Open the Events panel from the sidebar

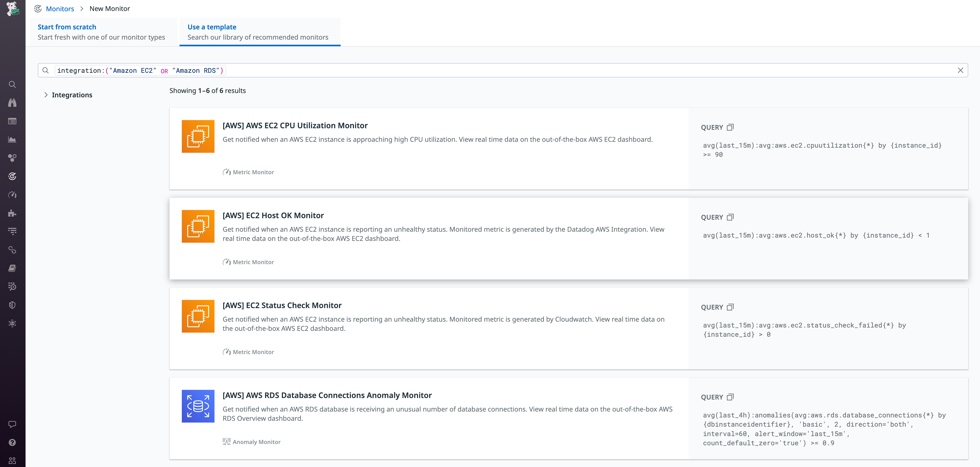tap(13, 121)
